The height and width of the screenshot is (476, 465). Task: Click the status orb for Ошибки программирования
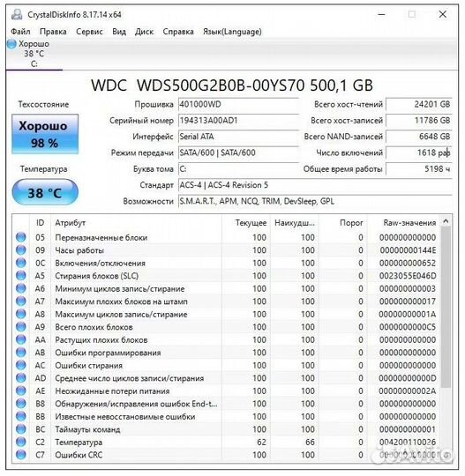pyautogui.click(x=21, y=352)
